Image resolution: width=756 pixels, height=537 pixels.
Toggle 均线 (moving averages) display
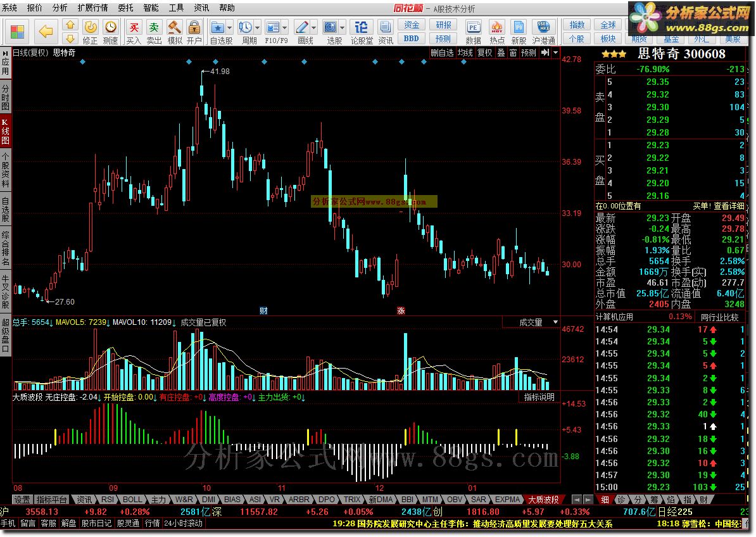point(465,53)
